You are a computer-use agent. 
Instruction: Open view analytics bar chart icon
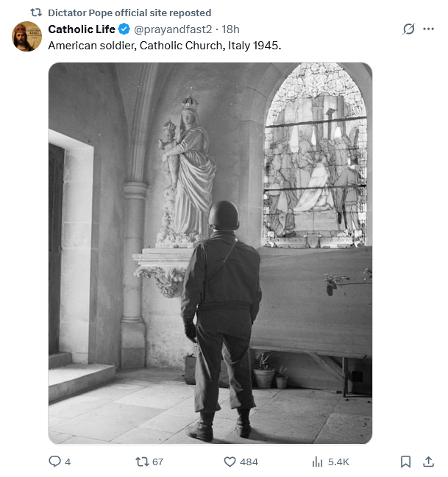[318, 462]
